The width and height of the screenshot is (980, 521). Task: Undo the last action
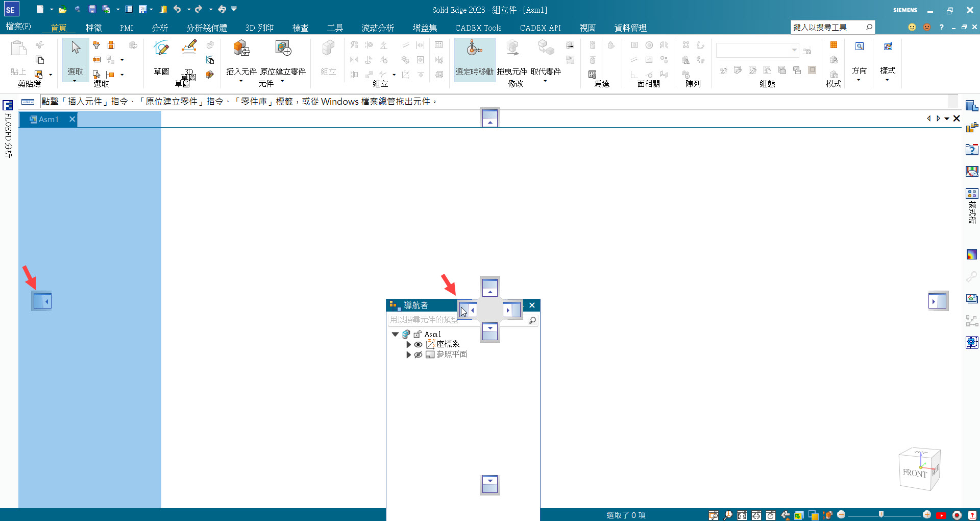pyautogui.click(x=177, y=9)
